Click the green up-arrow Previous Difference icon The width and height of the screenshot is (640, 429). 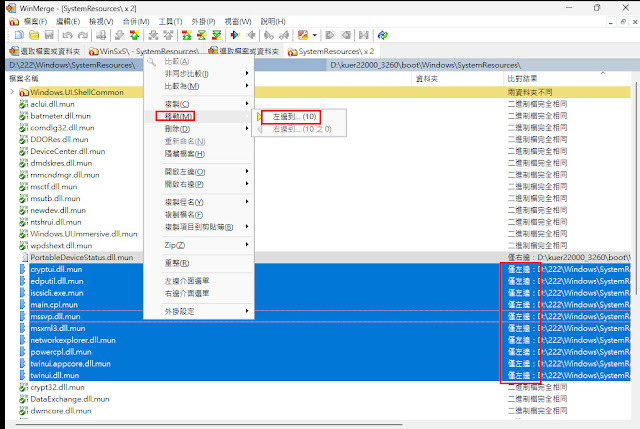[134, 36]
